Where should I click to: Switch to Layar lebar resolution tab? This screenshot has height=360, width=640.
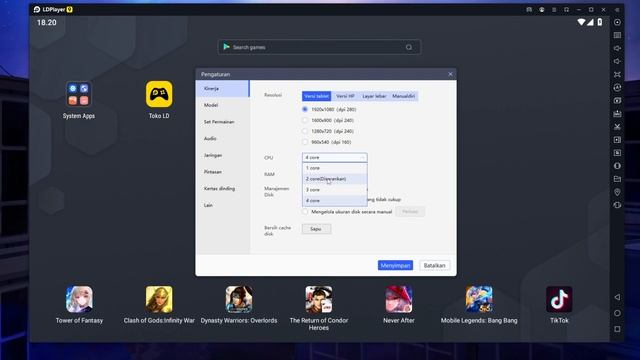(374, 96)
